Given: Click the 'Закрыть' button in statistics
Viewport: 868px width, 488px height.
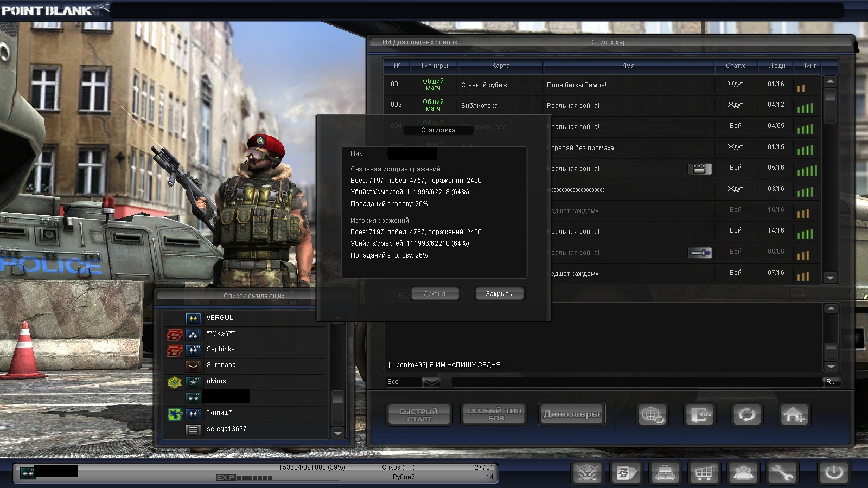Looking at the screenshot, I should (499, 294).
